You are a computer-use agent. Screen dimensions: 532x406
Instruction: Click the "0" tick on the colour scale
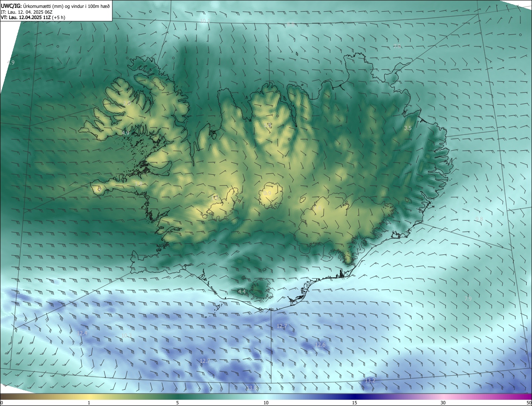[2, 403]
